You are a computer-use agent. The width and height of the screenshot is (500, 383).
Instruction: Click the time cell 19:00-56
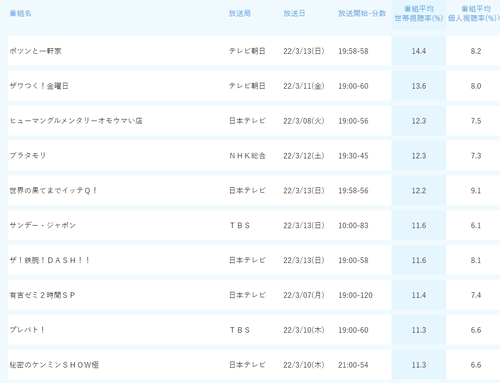tap(353, 121)
